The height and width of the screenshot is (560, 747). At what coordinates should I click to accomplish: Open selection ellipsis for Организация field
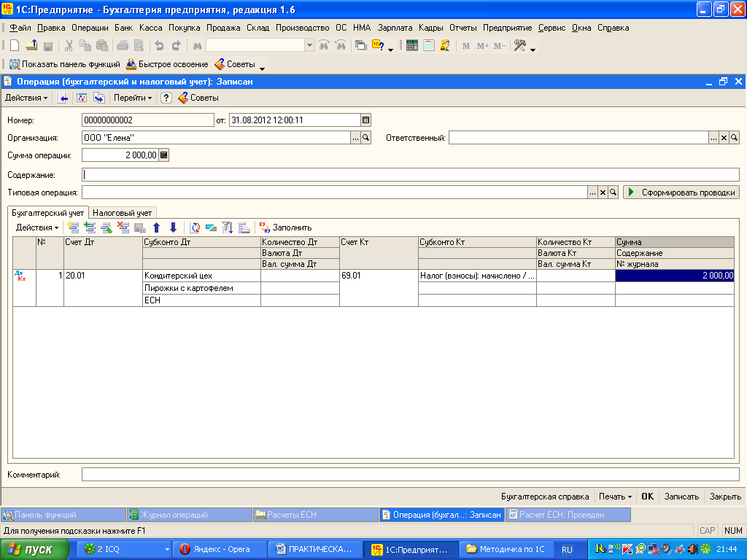click(x=355, y=138)
